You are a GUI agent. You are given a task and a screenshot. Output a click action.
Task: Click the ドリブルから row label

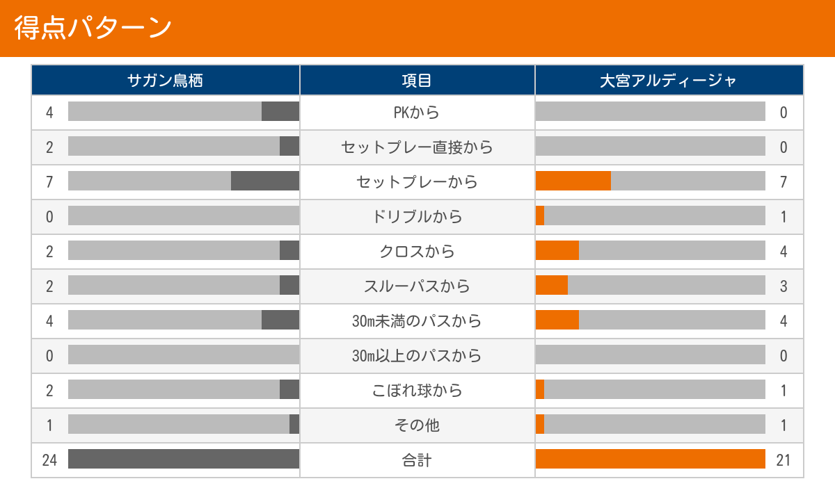pos(417,217)
